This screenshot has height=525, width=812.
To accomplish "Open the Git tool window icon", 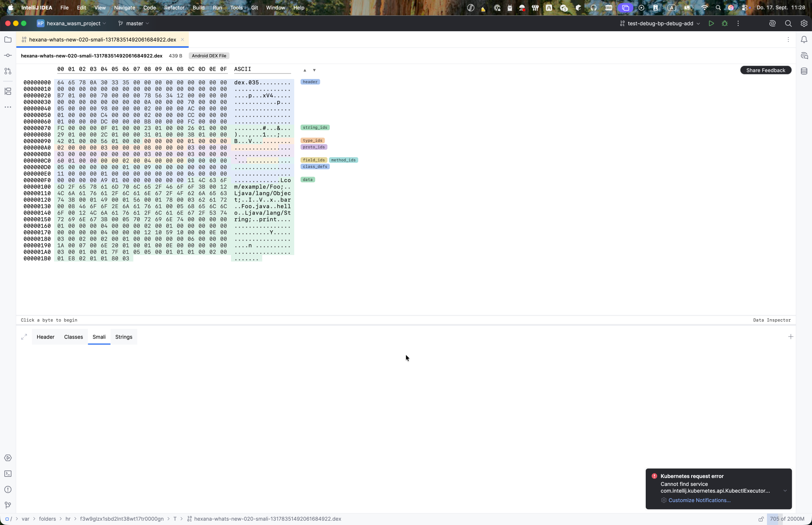I will pyautogui.click(x=8, y=505).
